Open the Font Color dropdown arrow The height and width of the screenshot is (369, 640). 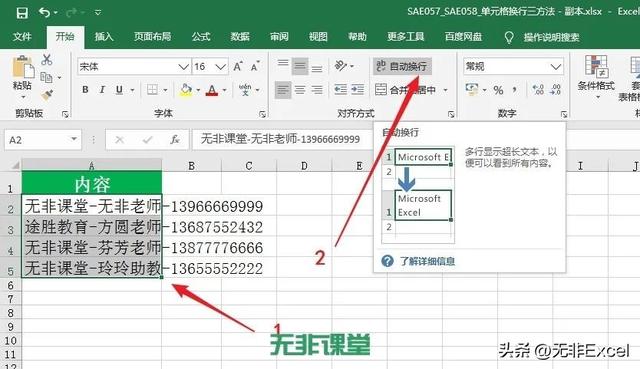[x=224, y=90]
